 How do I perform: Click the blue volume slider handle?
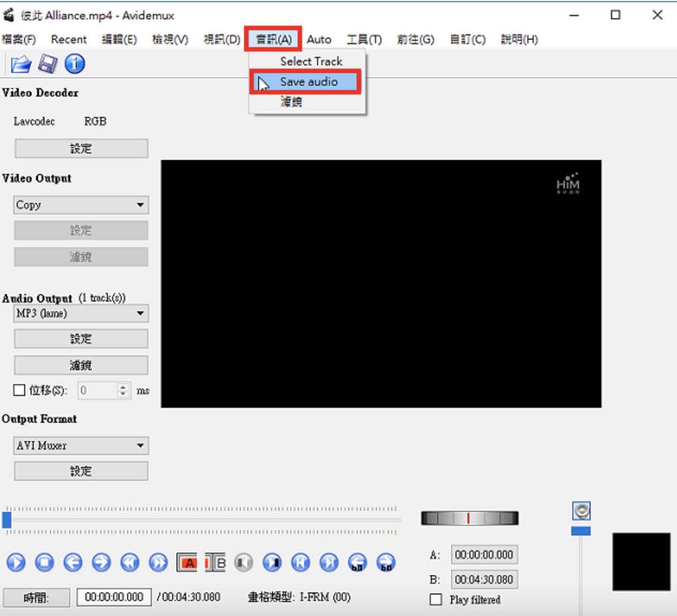coord(581,531)
